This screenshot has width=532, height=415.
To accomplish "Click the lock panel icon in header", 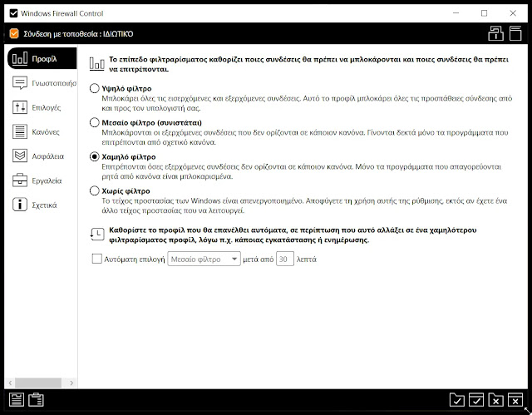I will 495,33.
